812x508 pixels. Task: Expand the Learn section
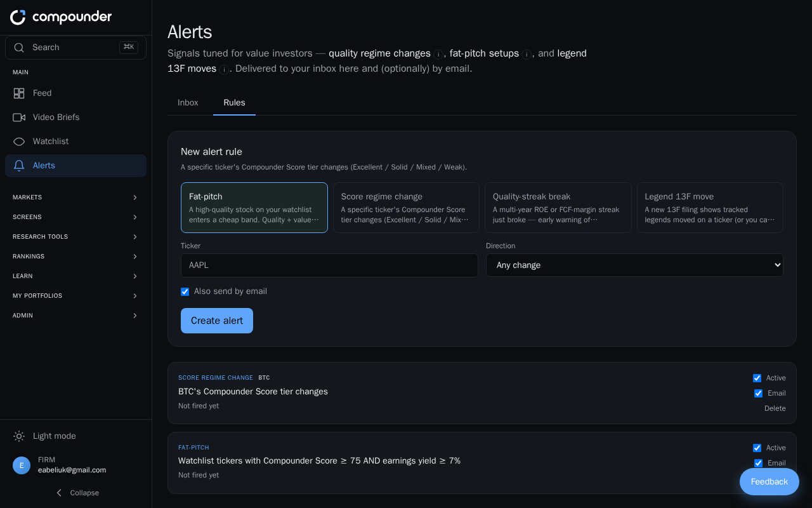[x=75, y=276]
